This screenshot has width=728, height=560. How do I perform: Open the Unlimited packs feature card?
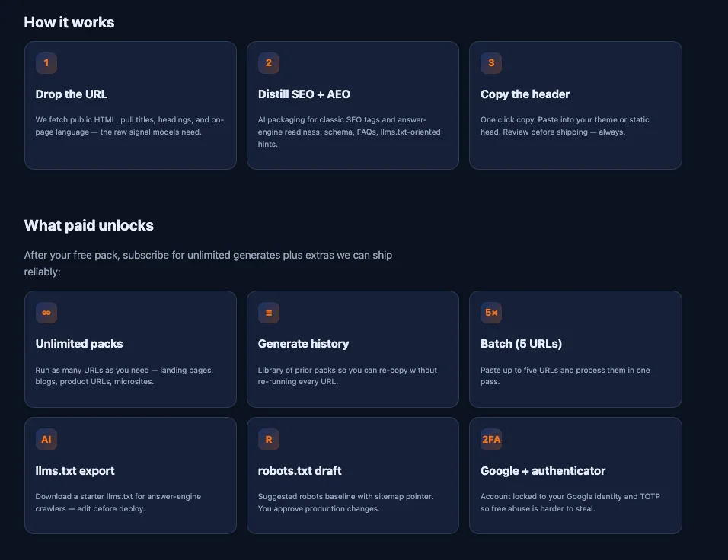coord(130,349)
